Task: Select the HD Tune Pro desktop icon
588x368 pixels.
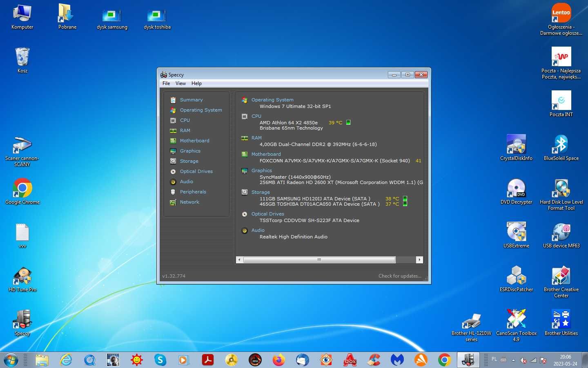Action: [22, 280]
